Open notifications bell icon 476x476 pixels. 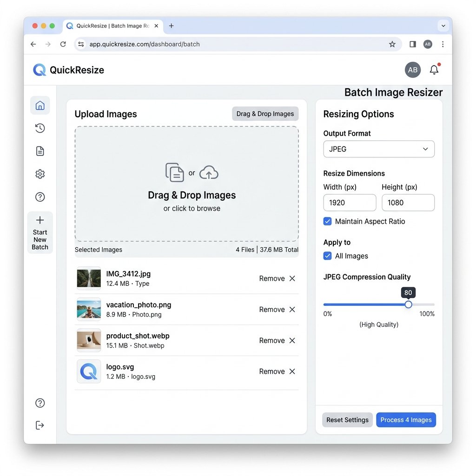(x=434, y=70)
